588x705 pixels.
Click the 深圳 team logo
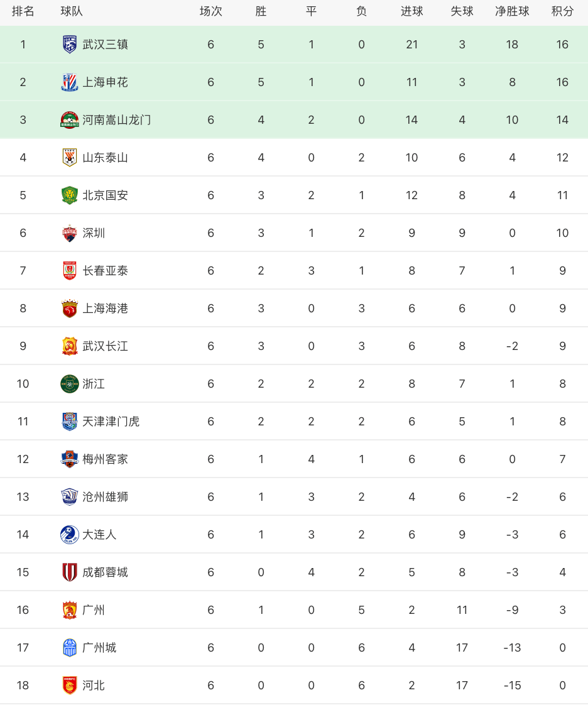coord(70,233)
